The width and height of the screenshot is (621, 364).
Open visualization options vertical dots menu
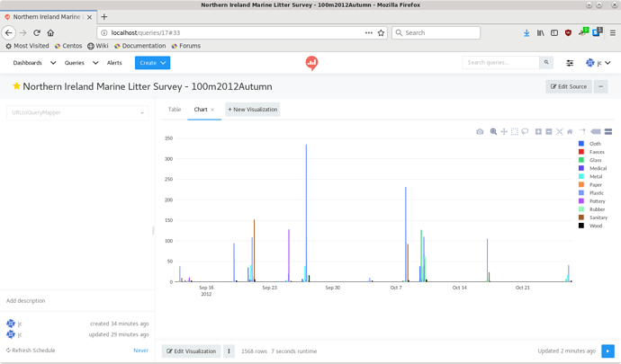(229, 351)
